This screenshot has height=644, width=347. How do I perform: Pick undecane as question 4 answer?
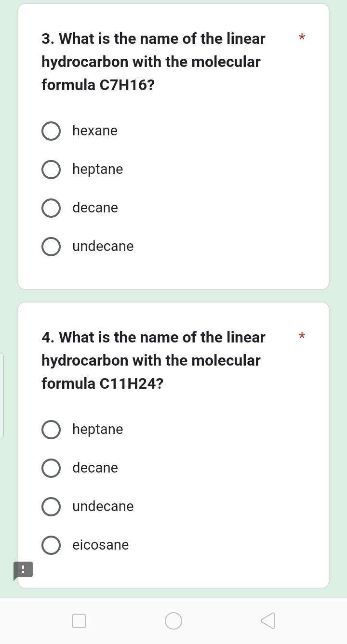(51, 507)
